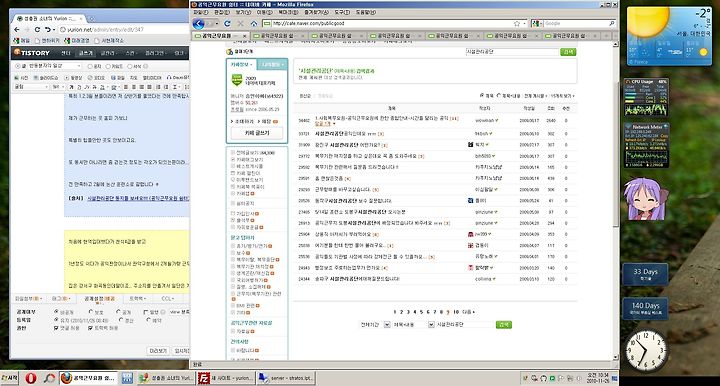Open the CPU Usage gadget
This screenshot has width=720, height=386.
click(646, 97)
